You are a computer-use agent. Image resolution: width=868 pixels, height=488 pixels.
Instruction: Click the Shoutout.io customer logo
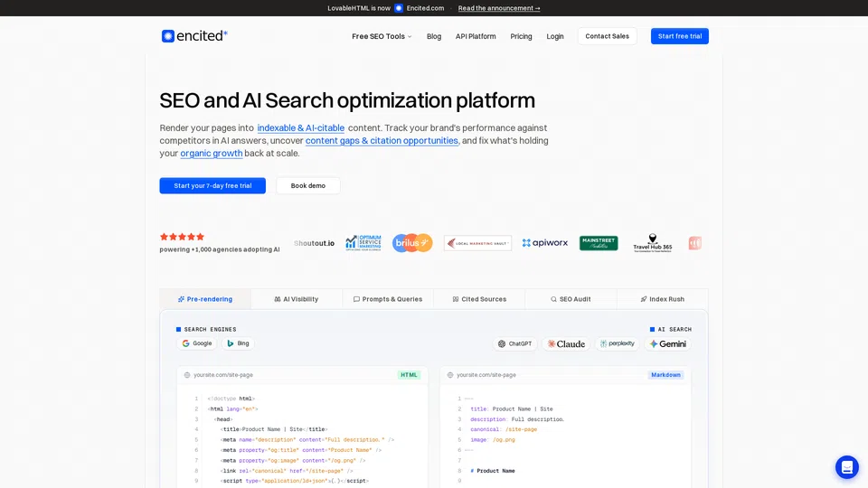pos(314,243)
